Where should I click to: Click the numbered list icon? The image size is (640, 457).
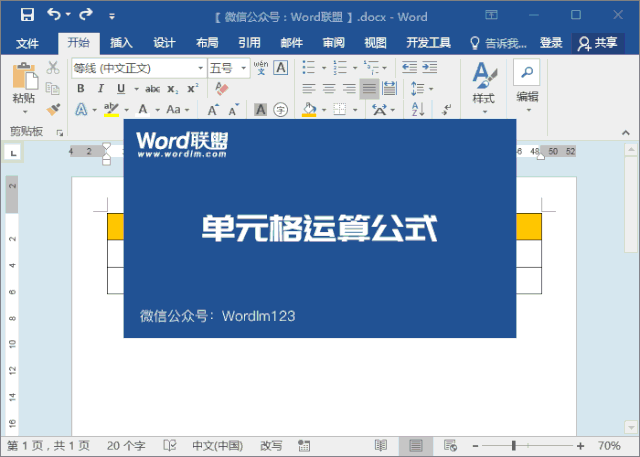[x=340, y=67]
